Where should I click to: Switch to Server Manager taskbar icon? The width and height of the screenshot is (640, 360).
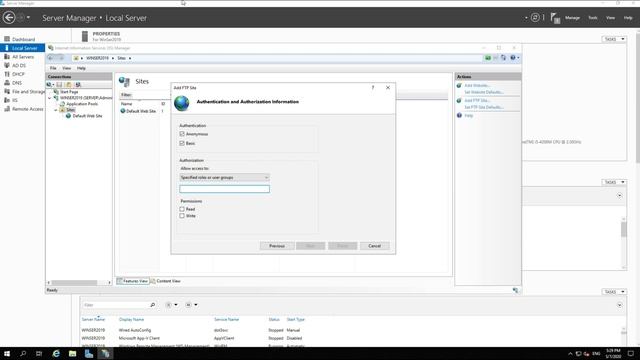coord(89,353)
